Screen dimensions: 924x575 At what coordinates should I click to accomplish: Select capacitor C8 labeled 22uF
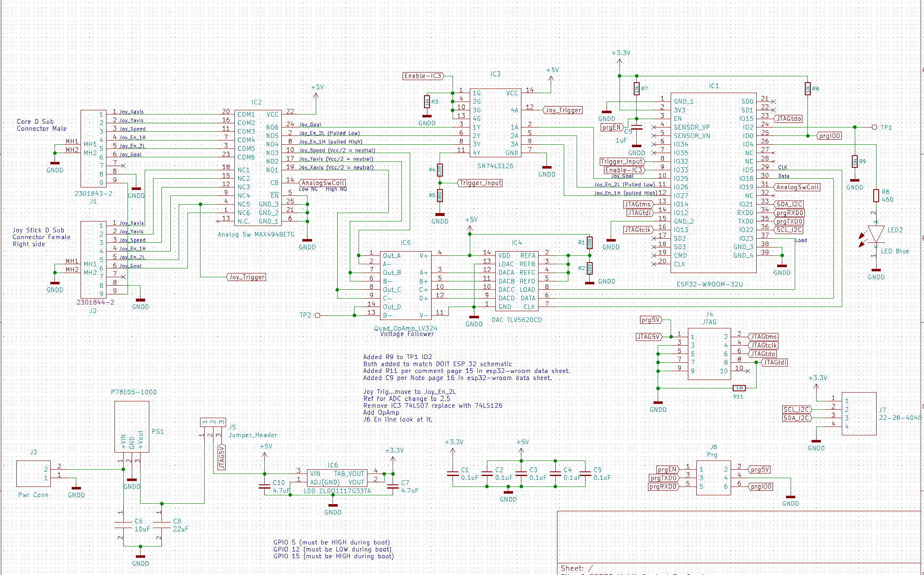click(161, 524)
